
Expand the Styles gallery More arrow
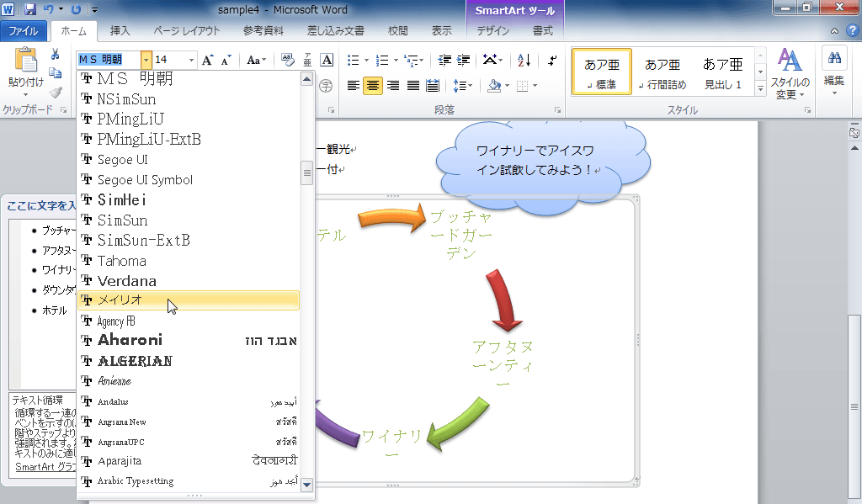(x=760, y=88)
